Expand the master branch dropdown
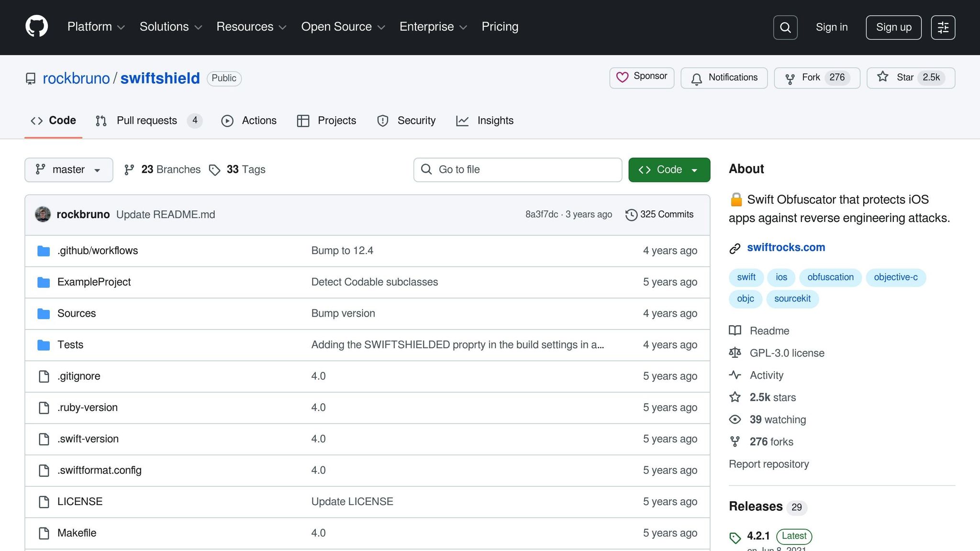 (68, 170)
